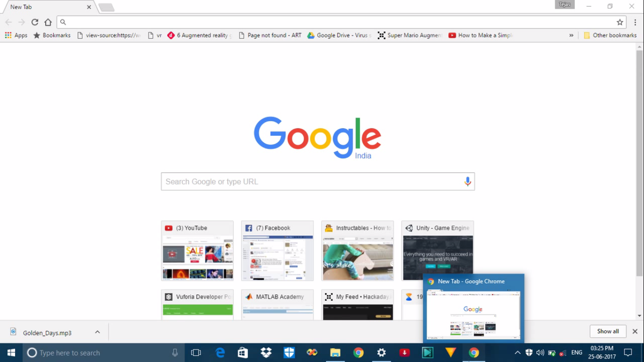The height and width of the screenshot is (362, 644).
Task: Open the volume control in system tray
Action: tap(540, 353)
